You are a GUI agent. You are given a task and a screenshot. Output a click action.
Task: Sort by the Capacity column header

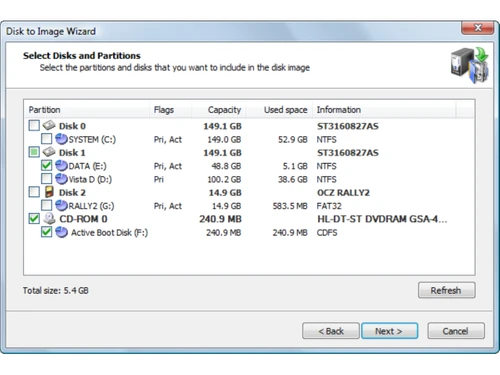(x=218, y=110)
